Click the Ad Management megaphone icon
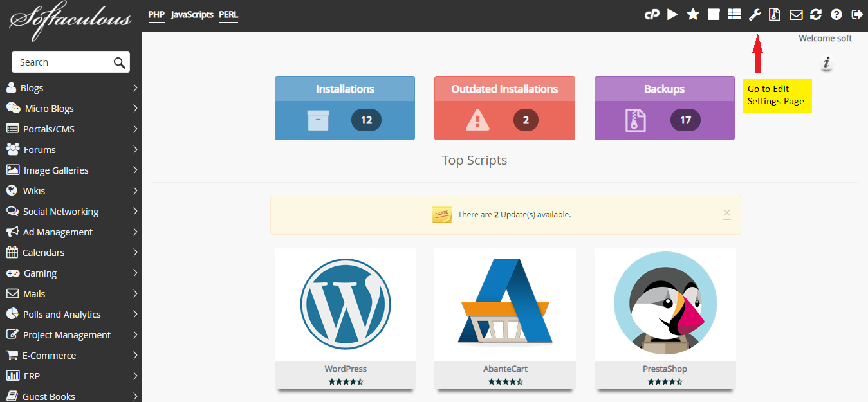 pos(12,232)
